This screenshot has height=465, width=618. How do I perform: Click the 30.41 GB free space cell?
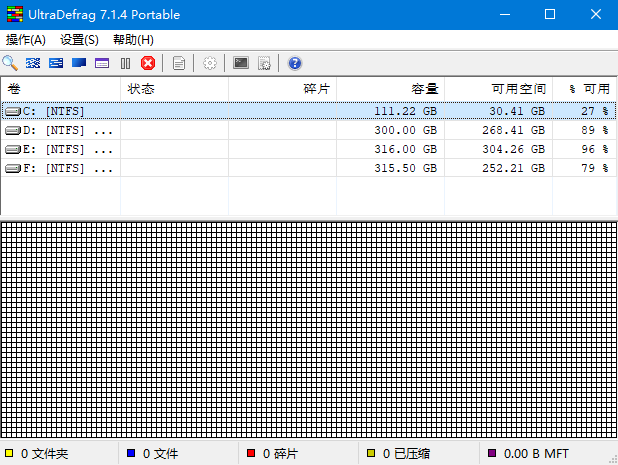click(x=517, y=111)
